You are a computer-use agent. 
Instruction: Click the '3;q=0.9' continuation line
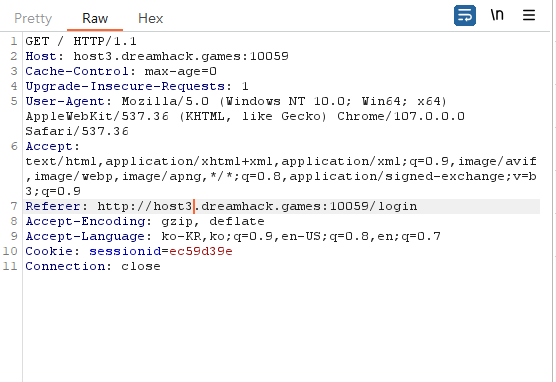coord(53,191)
